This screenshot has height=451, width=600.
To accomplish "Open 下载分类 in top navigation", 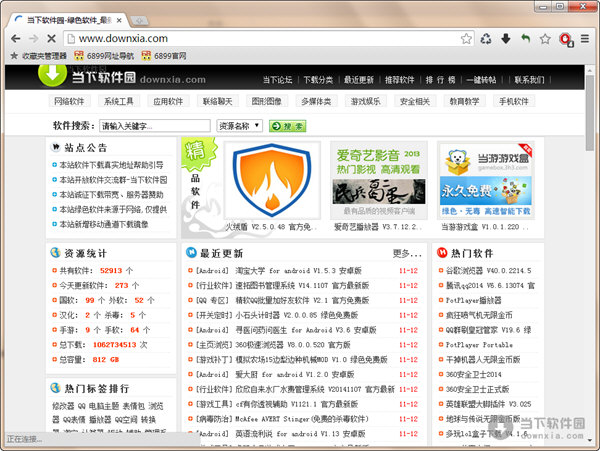I will point(318,80).
